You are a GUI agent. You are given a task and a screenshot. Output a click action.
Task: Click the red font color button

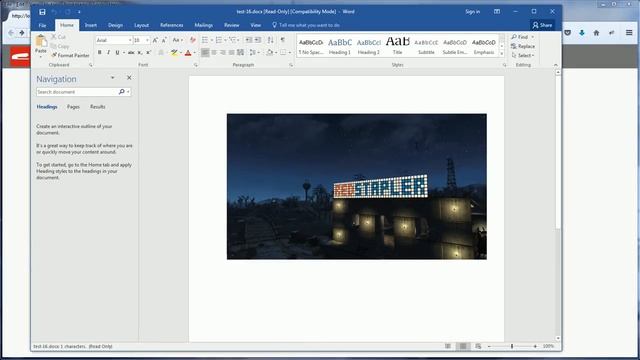pyautogui.click(x=188, y=53)
